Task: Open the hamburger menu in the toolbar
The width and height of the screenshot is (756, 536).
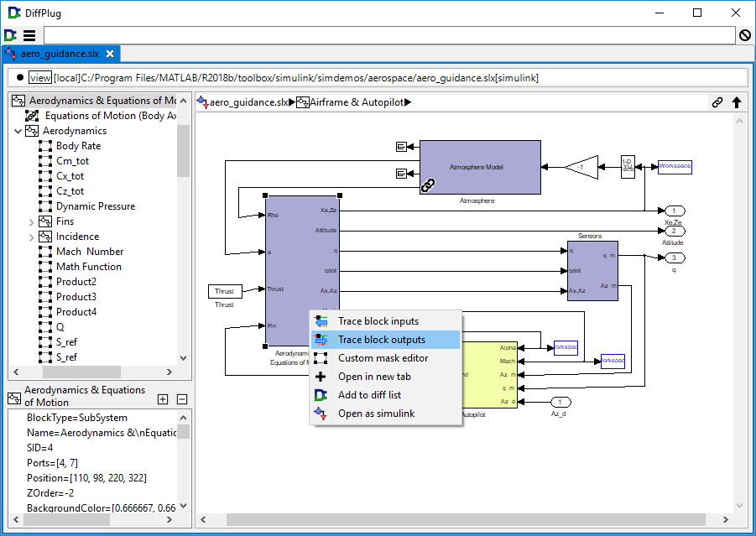Action: coord(29,35)
